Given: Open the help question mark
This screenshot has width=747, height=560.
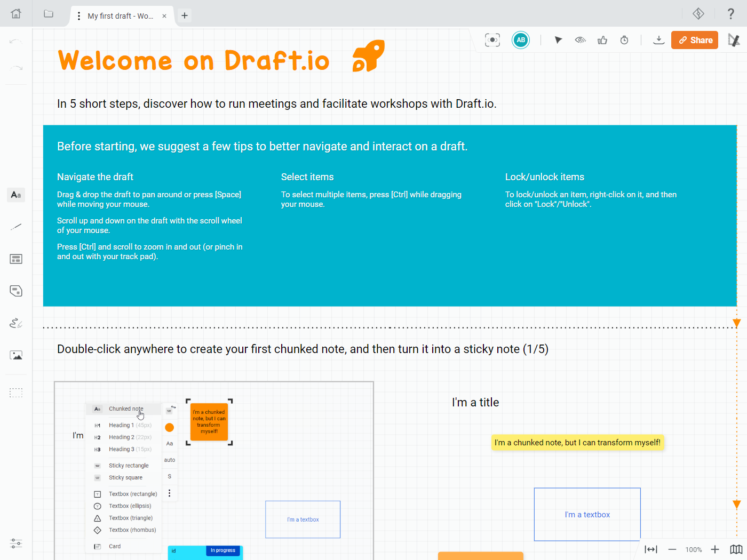Looking at the screenshot, I should [x=731, y=14].
